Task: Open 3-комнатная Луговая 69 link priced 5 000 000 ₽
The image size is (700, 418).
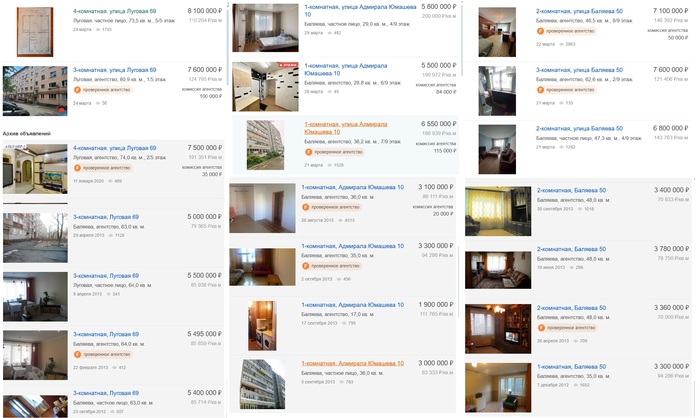Action: pyautogui.click(x=106, y=217)
